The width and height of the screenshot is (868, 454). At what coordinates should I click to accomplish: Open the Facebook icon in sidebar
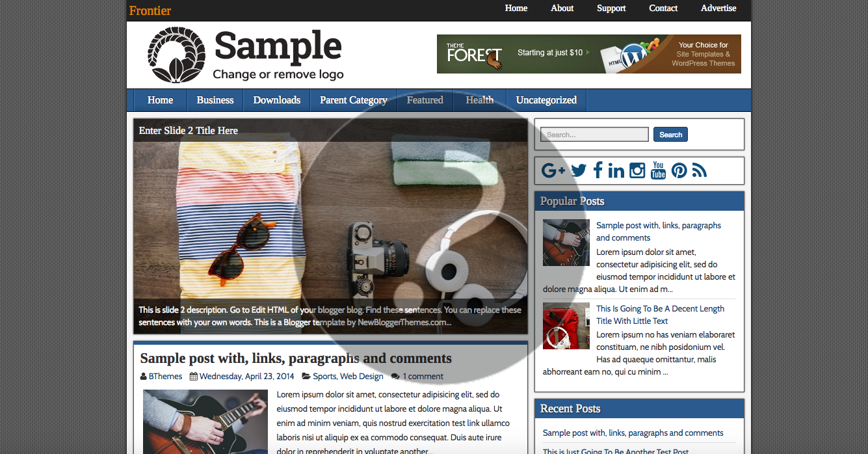tap(598, 170)
